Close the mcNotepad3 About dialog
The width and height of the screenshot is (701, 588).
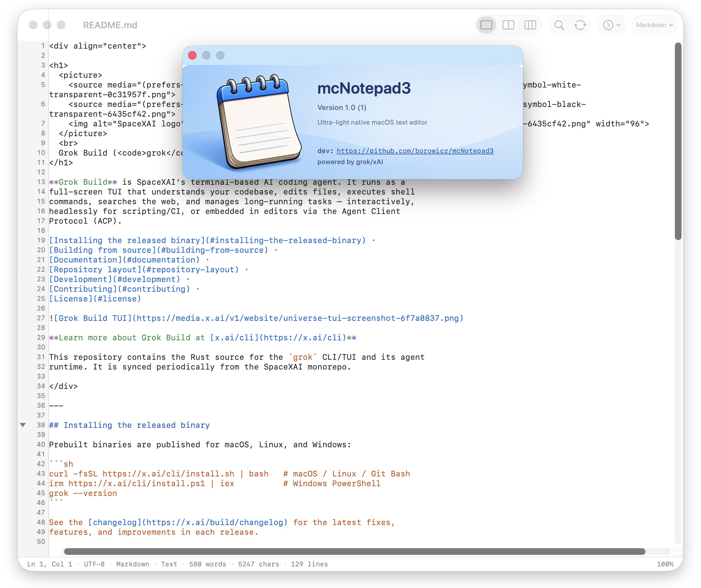(x=192, y=55)
